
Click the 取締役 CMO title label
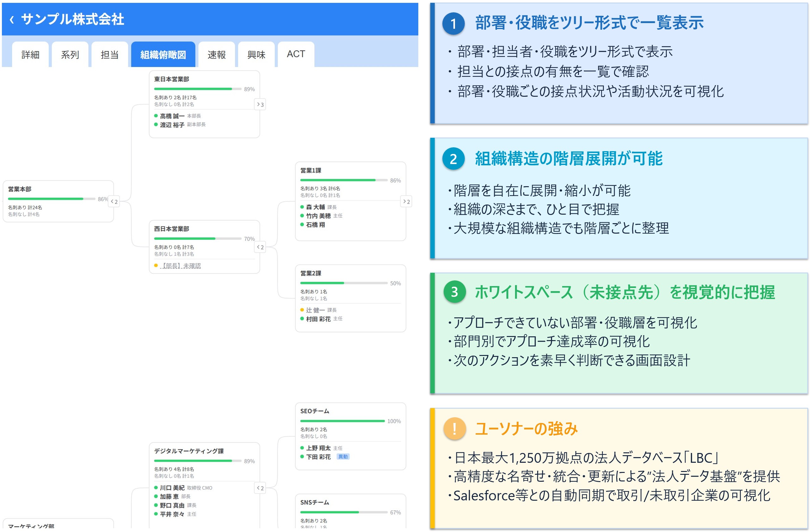199,488
